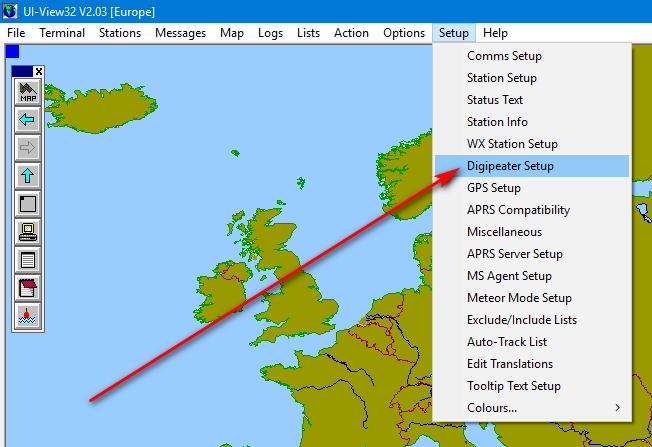The width and height of the screenshot is (652, 447).
Task: Click the red notebook icon in toolbar
Action: (27, 289)
